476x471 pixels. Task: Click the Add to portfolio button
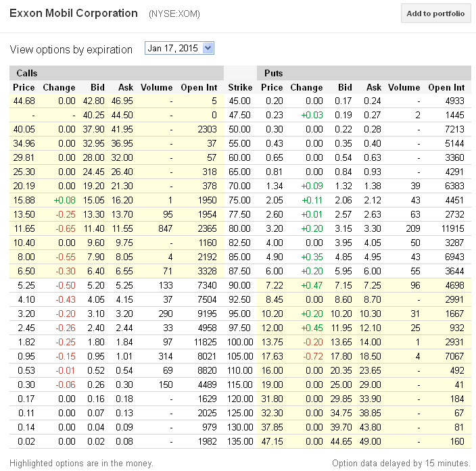point(435,14)
